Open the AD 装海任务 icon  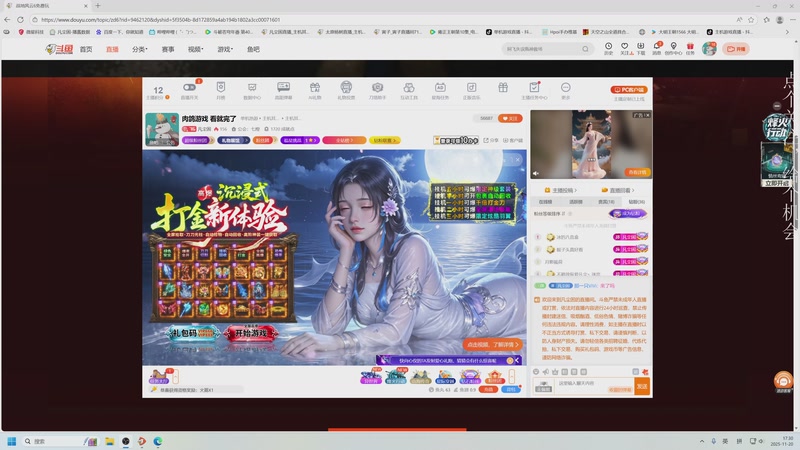click(440, 90)
